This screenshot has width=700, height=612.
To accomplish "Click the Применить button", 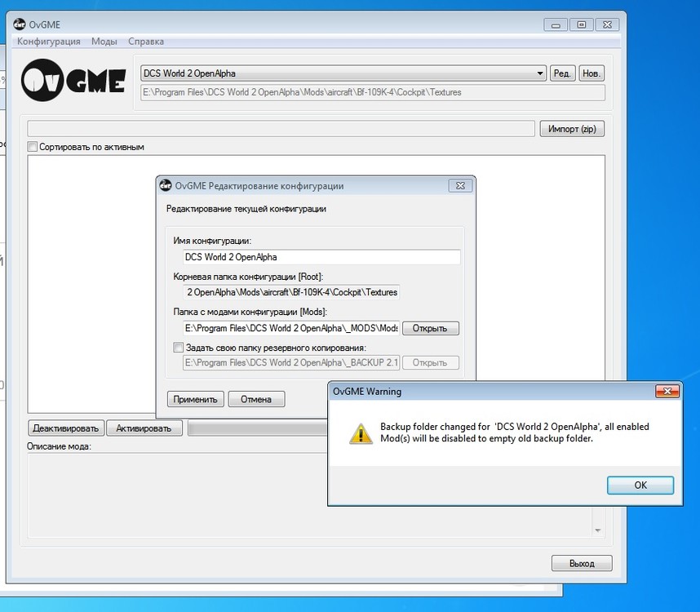I will pos(195,399).
